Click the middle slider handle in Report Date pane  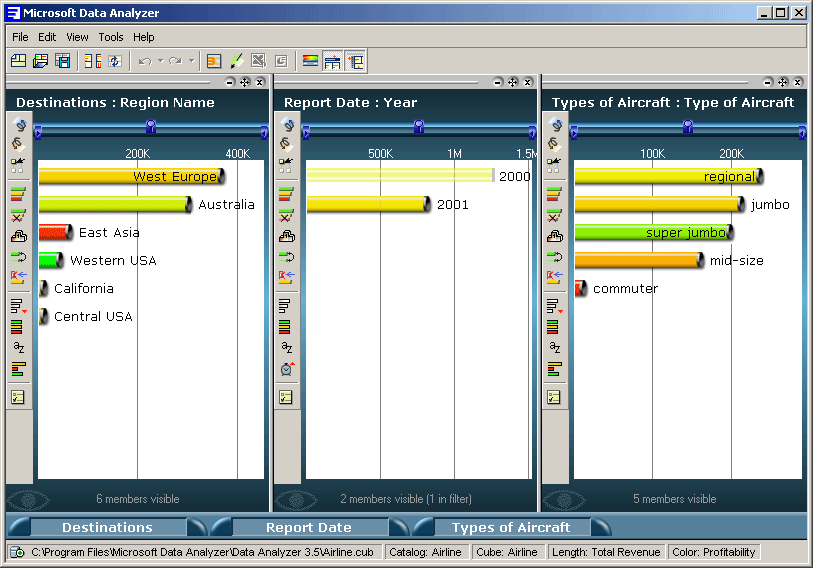tap(419, 126)
